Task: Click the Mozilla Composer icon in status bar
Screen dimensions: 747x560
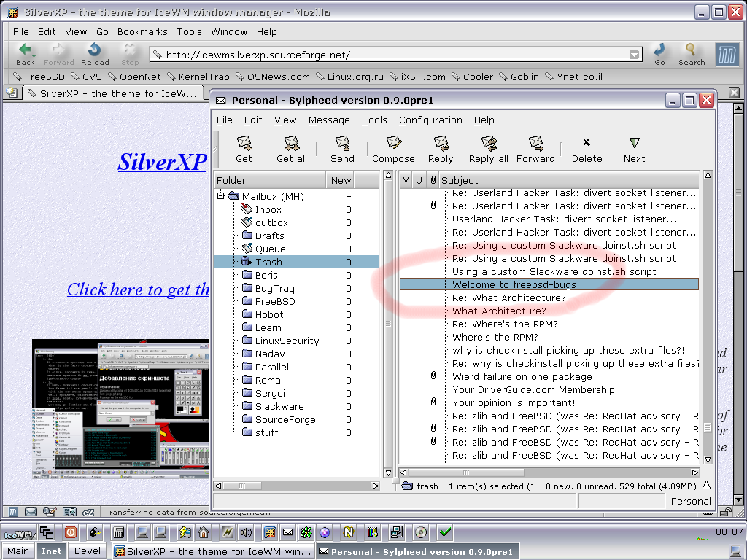Action: [x=50, y=512]
